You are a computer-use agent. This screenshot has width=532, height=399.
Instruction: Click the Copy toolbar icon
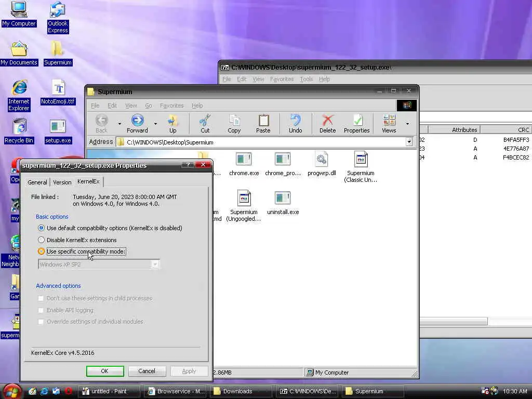[x=234, y=124]
